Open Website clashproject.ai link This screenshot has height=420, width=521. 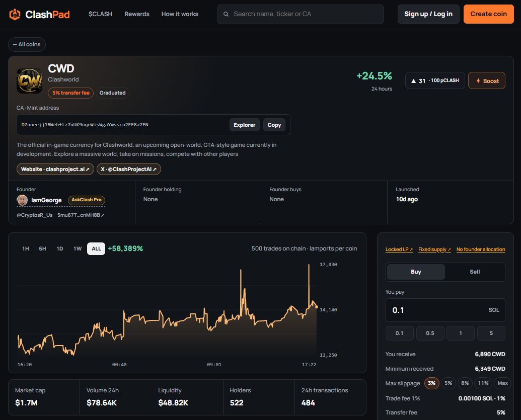point(55,169)
